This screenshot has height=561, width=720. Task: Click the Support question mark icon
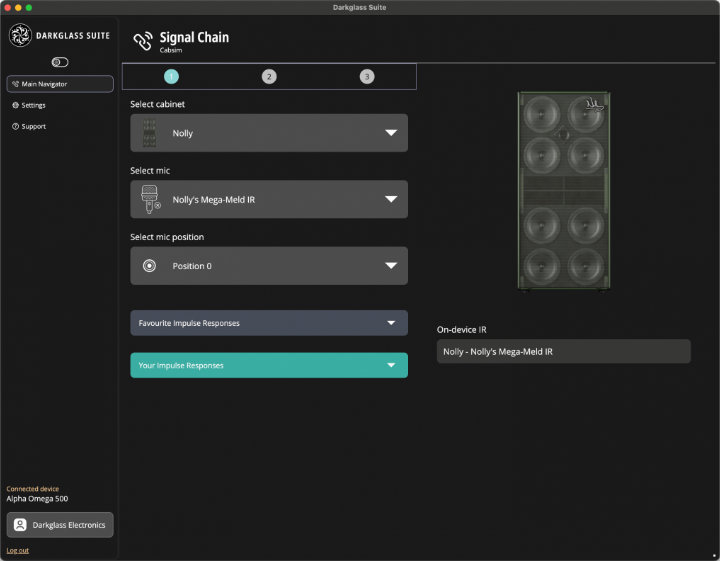point(15,126)
